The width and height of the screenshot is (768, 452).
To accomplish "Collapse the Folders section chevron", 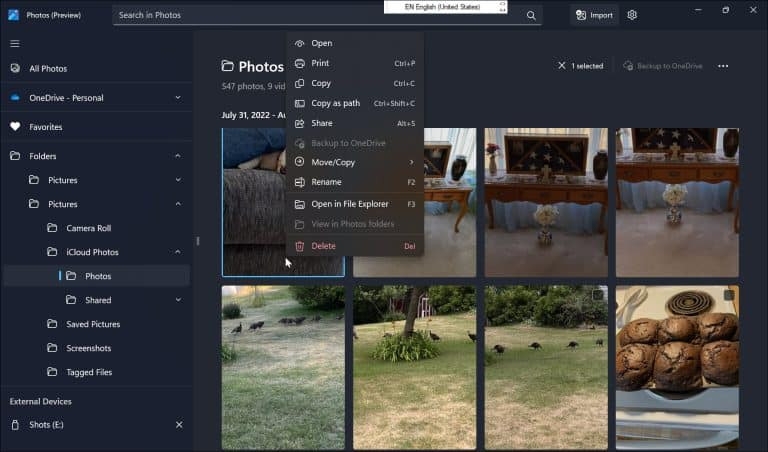I will click(x=178, y=156).
